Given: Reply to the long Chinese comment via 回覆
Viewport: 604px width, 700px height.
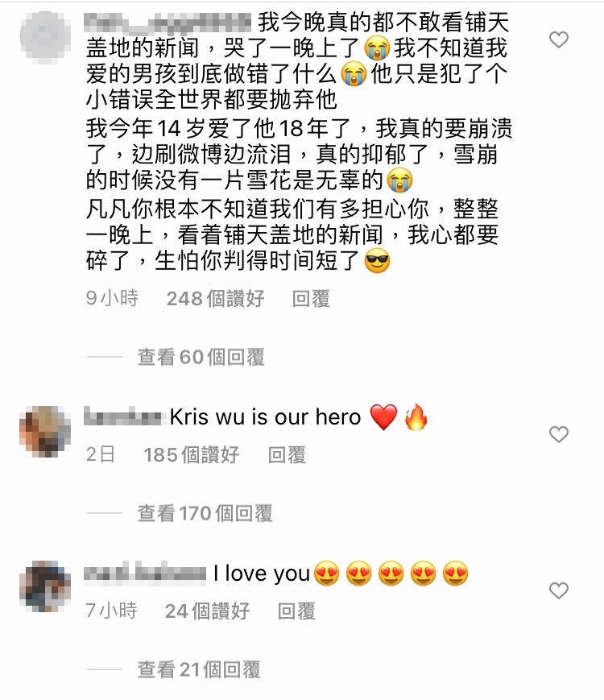Looking at the screenshot, I should [x=311, y=299].
